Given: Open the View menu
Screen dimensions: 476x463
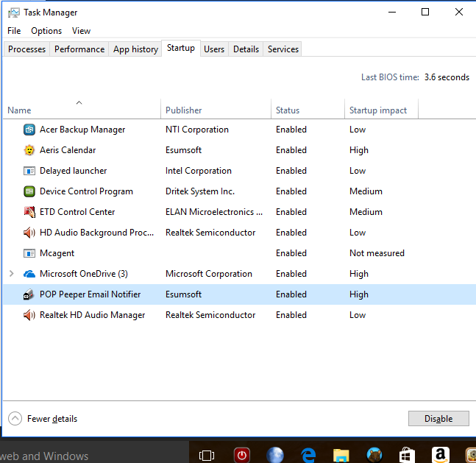Looking at the screenshot, I should (x=81, y=31).
